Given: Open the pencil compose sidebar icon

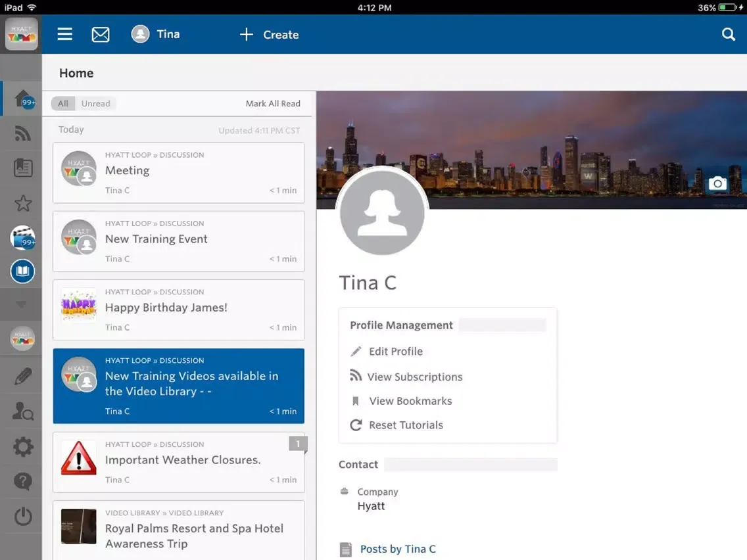Looking at the screenshot, I should pos(23,376).
